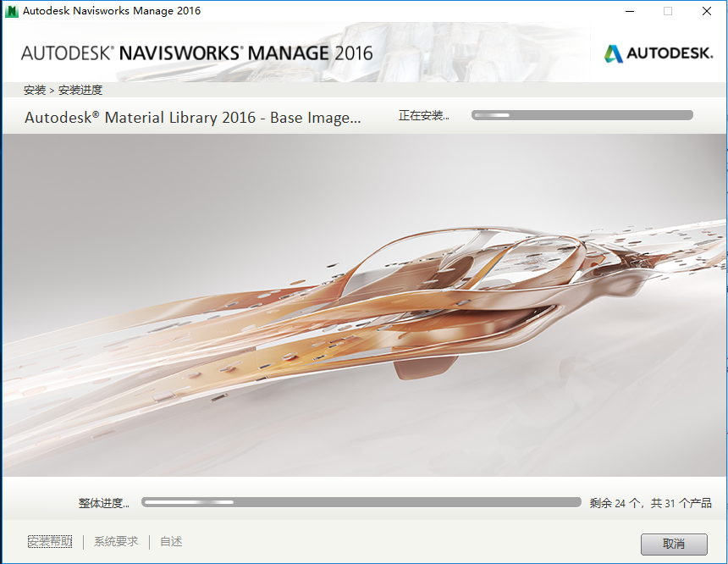
Task: Cancel the installation with 取消 button
Action: (x=674, y=544)
